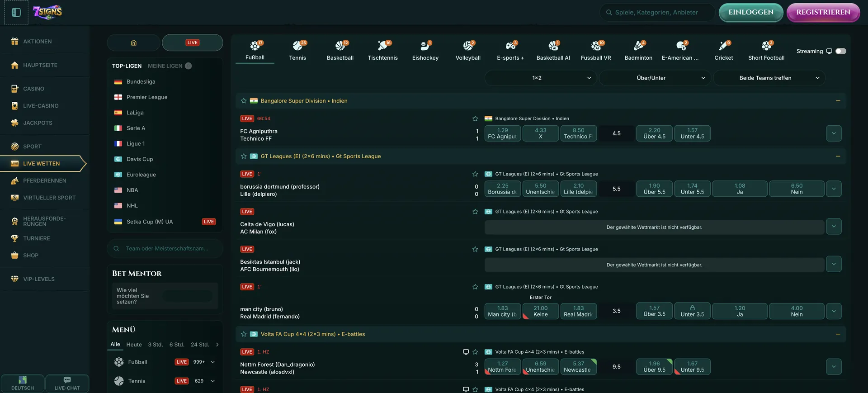This screenshot has height=393, width=868.
Task: Toggle the Streaming switch
Action: 840,51
